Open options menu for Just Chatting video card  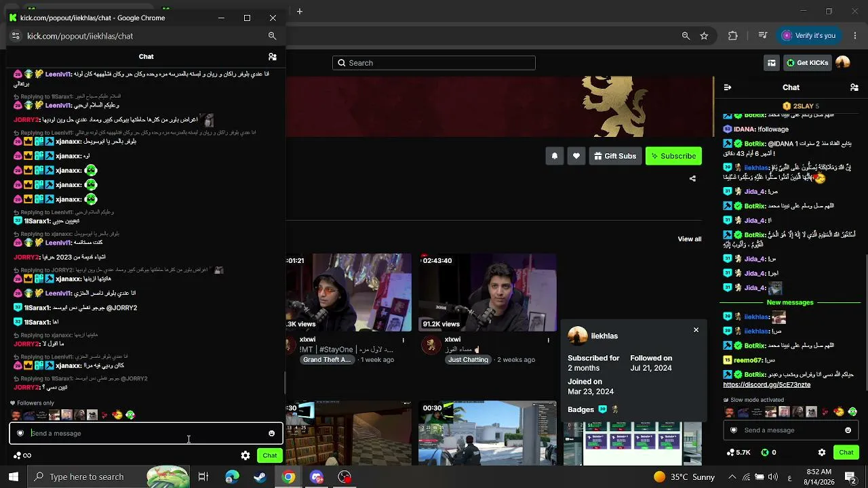click(548, 340)
